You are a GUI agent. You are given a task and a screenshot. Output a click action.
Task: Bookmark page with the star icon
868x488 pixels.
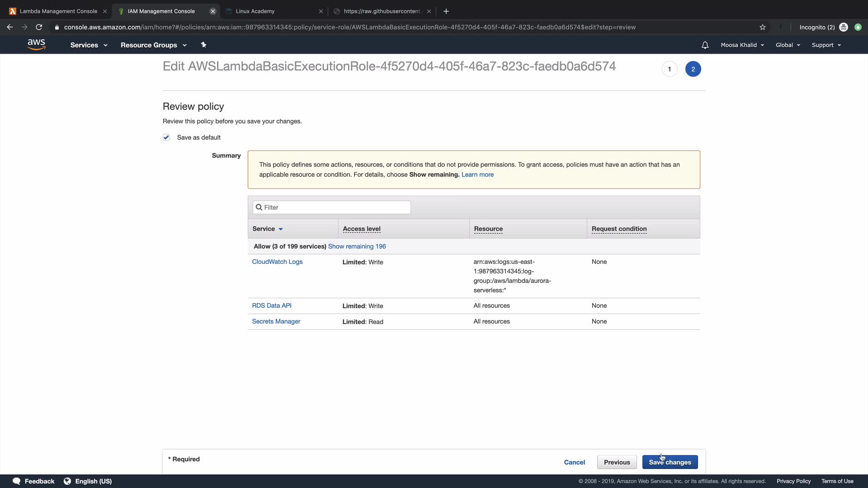pyautogui.click(x=763, y=27)
